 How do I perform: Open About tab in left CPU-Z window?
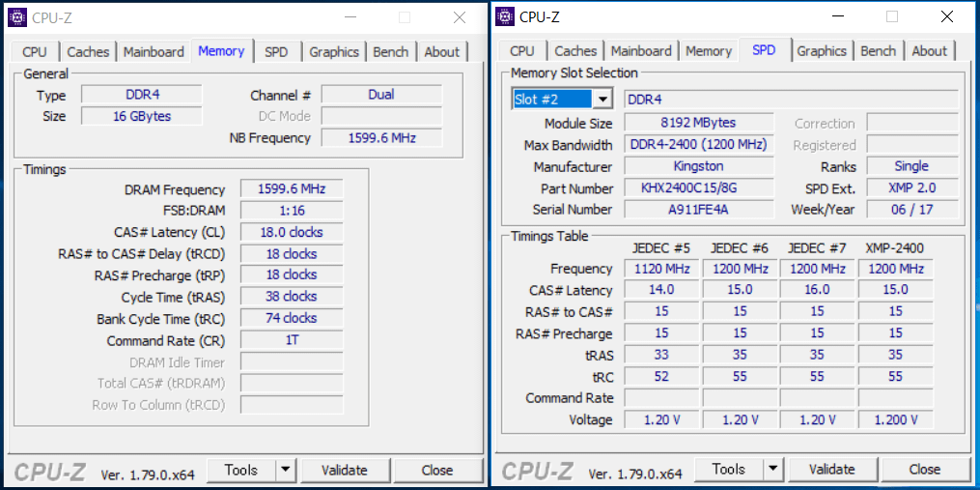(442, 52)
